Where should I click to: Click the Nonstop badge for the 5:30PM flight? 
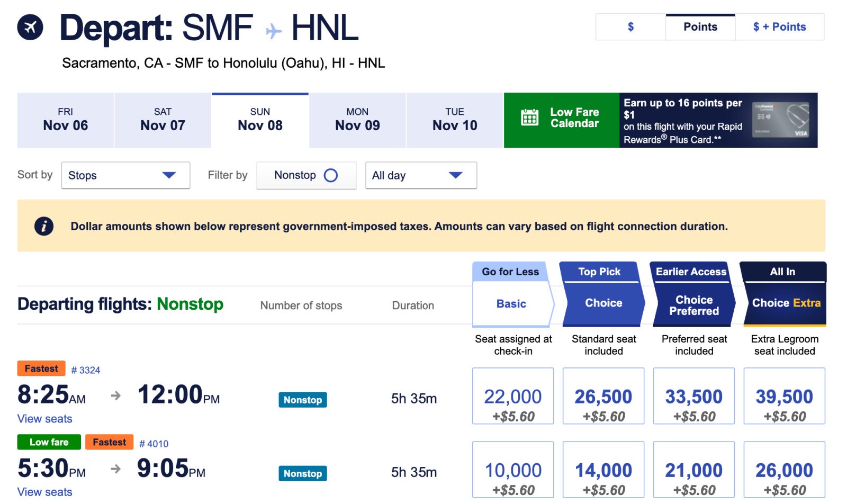click(x=303, y=473)
